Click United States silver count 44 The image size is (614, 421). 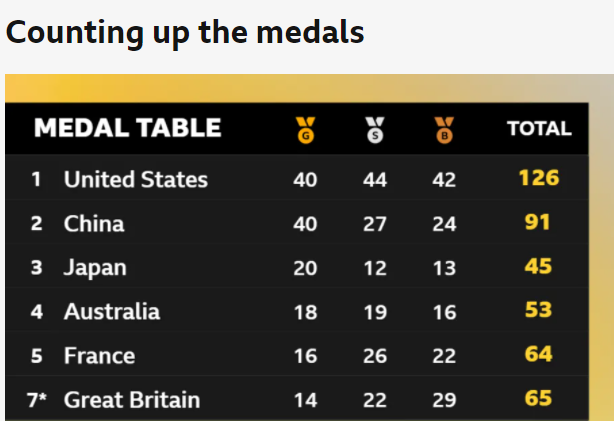click(x=375, y=180)
